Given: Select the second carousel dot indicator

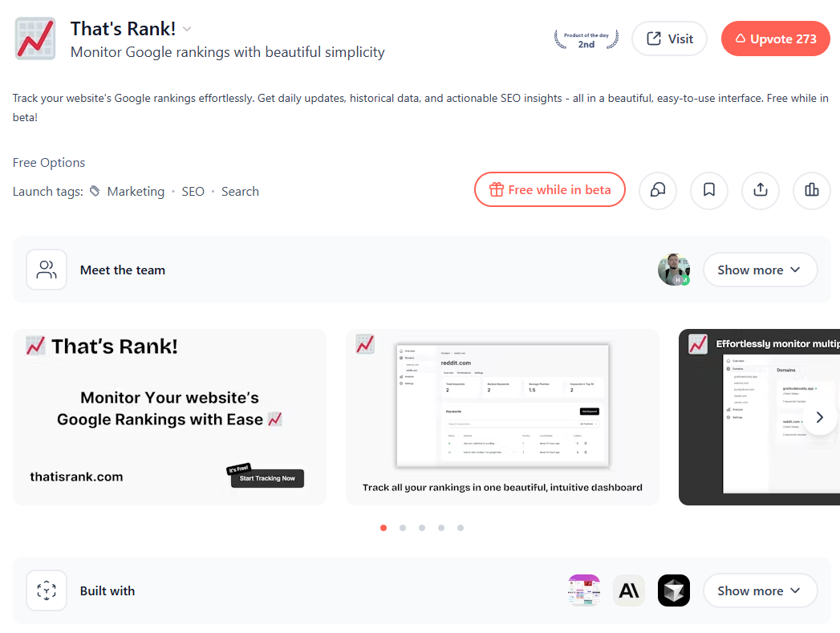Looking at the screenshot, I should (x=403, y=528).
